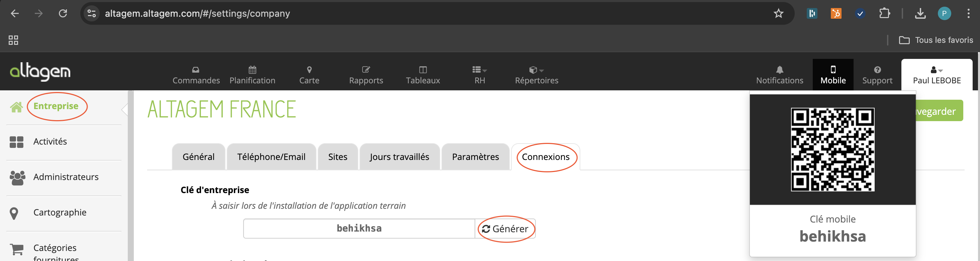Toggle the Mobile key panel
Screen dimensions: 980x261
coord(832,75)
